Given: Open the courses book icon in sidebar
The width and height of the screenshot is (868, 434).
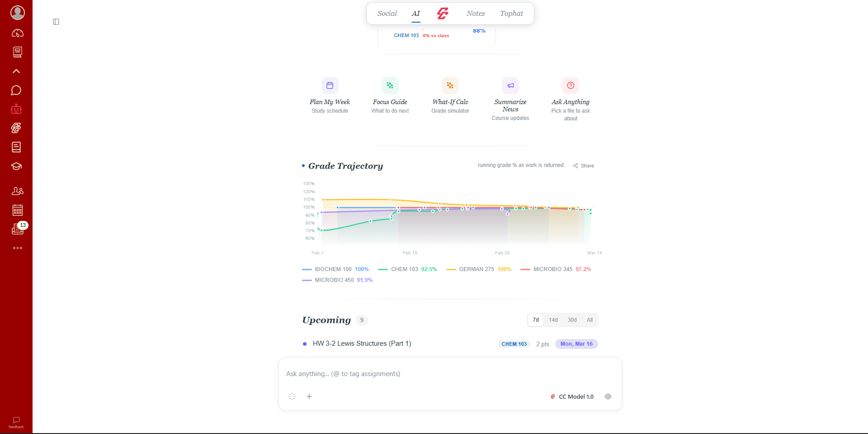Looking at the screenshot, I should (17, 52).
